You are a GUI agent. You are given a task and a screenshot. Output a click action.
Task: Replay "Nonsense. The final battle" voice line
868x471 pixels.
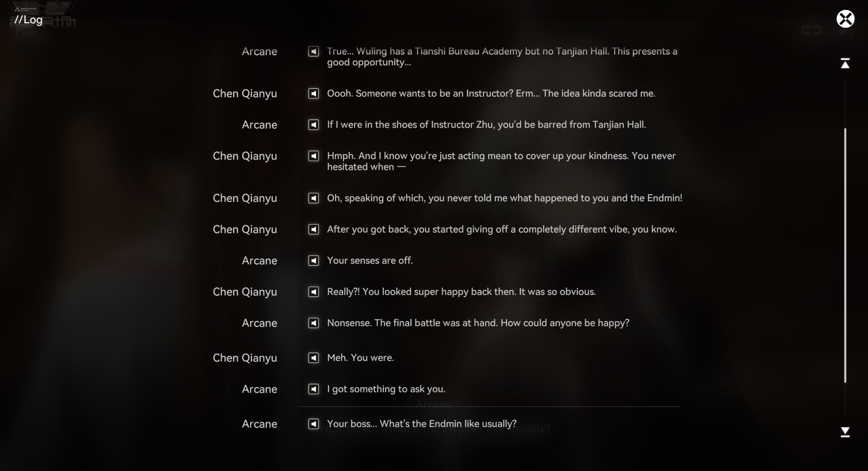coord(313,323)
